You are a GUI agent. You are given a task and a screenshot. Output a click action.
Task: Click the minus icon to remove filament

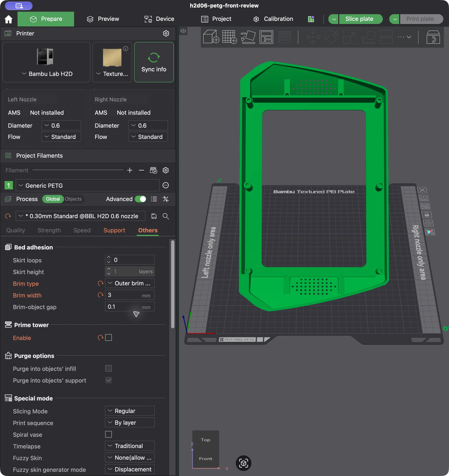pyautogui.click(x=141, y=170)
